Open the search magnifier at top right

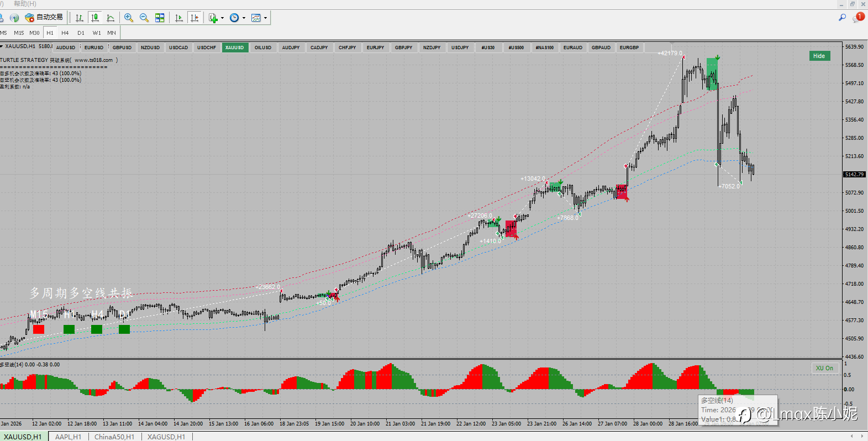[x=843, y=18]
